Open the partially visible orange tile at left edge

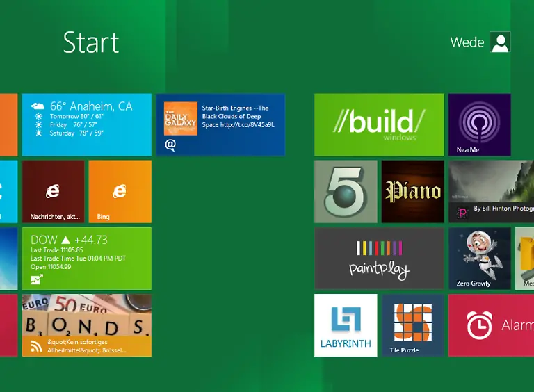point(8,125)
